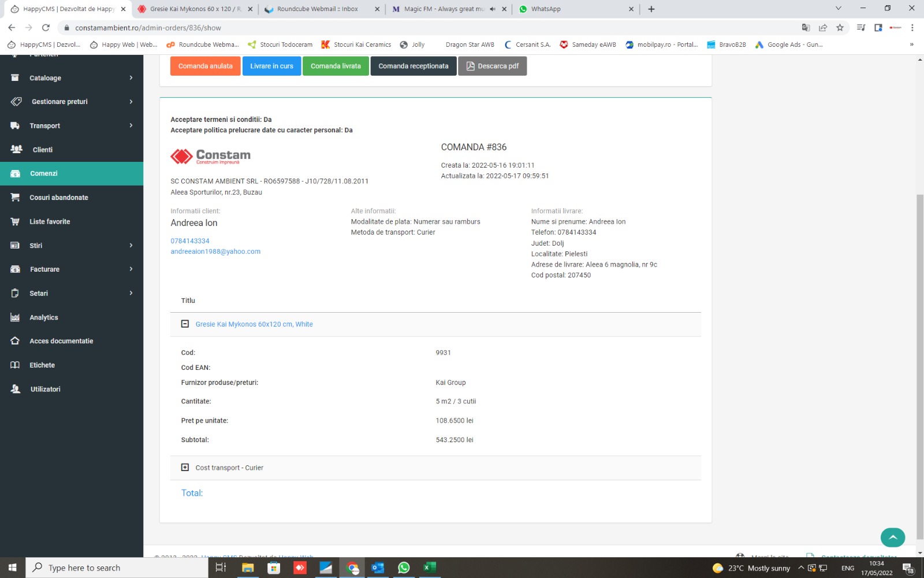
Task: Open the Stocuri Todoceram bookmark
Action: click(x=280, y=45)
